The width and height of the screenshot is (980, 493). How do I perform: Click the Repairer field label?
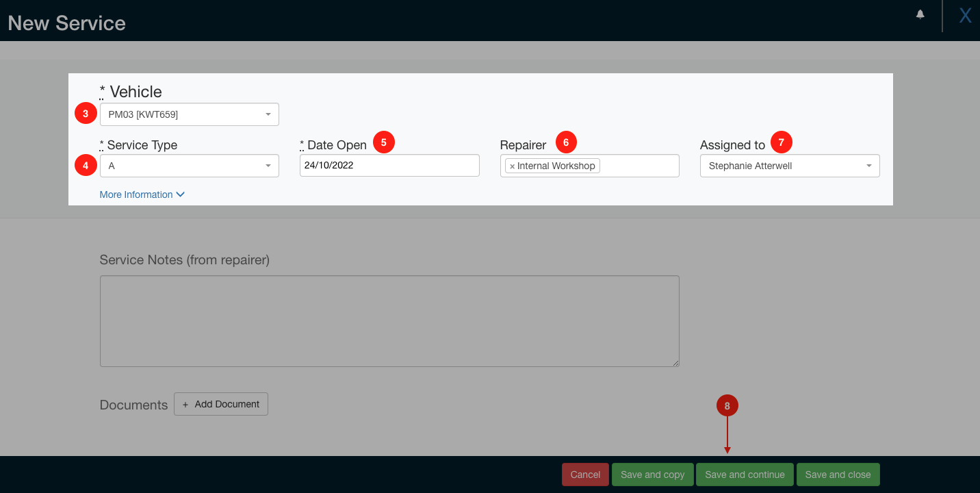click(x=524, y=145)
